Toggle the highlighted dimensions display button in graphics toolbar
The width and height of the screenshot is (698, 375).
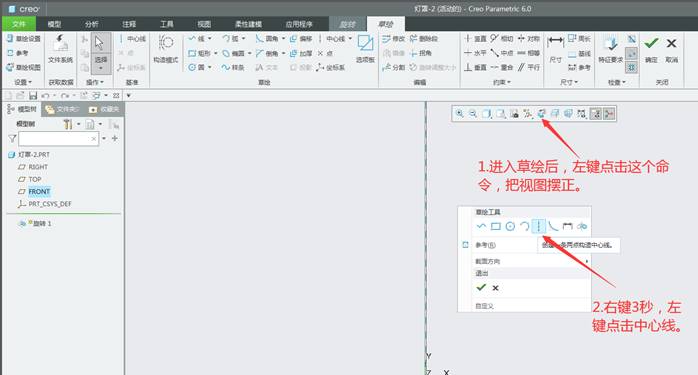click(x=596, y=114)
